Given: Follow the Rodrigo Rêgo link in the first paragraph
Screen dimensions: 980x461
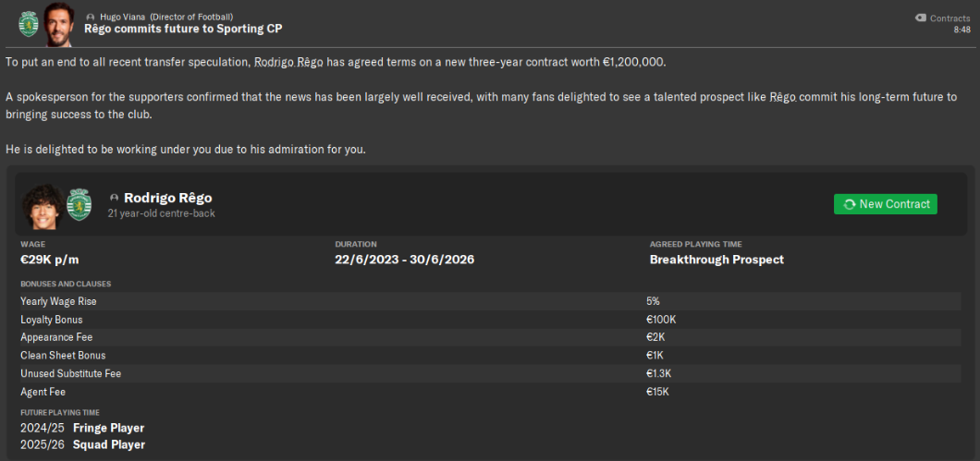Looking at the screenshot, I should click(291, 62).
